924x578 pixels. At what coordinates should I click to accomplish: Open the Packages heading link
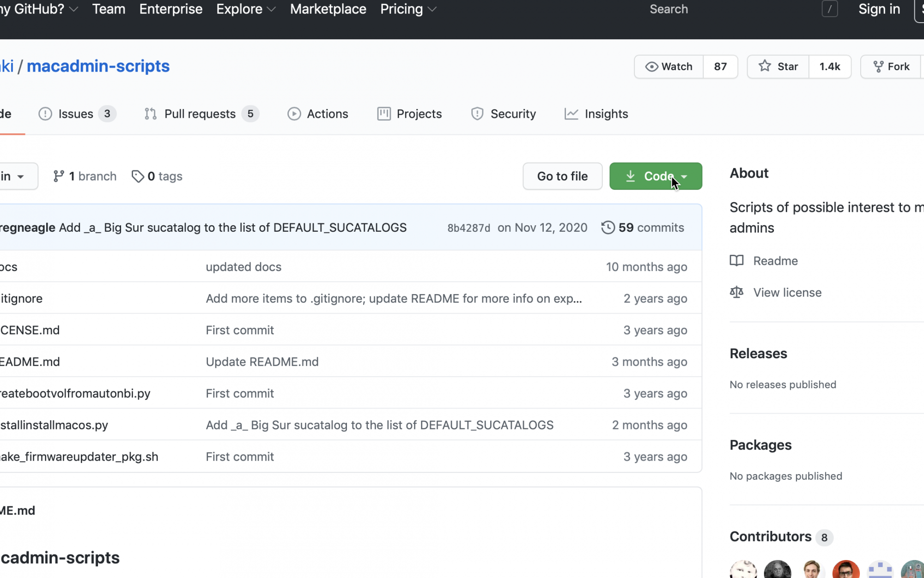click(760, 445)
